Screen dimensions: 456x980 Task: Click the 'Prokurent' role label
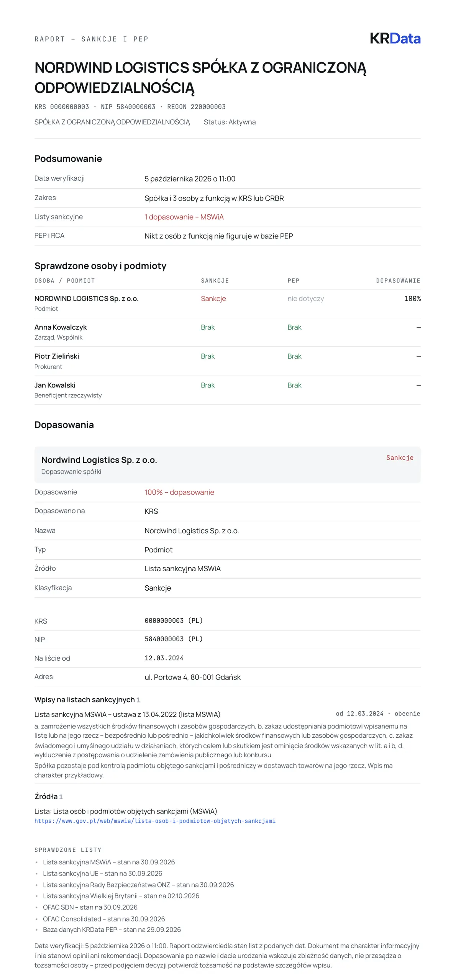(x=48, y=367)
